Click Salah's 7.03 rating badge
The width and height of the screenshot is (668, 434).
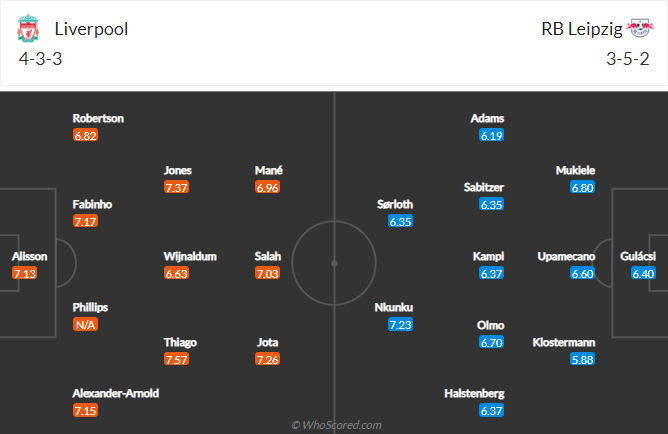(269, 273)
